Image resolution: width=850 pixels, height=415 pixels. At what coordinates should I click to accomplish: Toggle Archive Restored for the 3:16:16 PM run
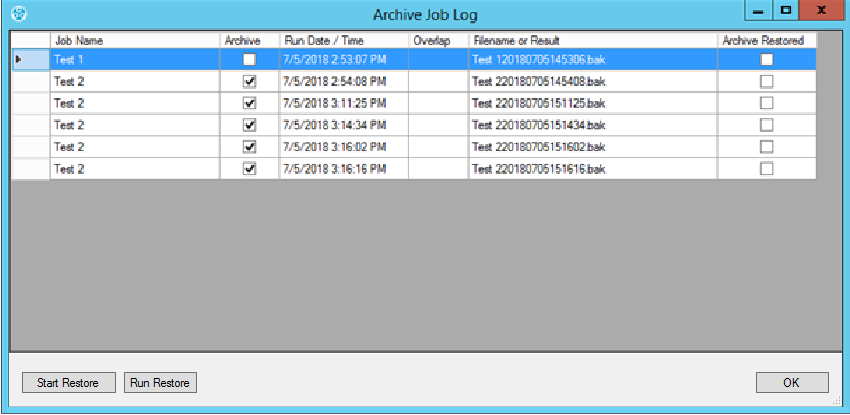(766, 169)
